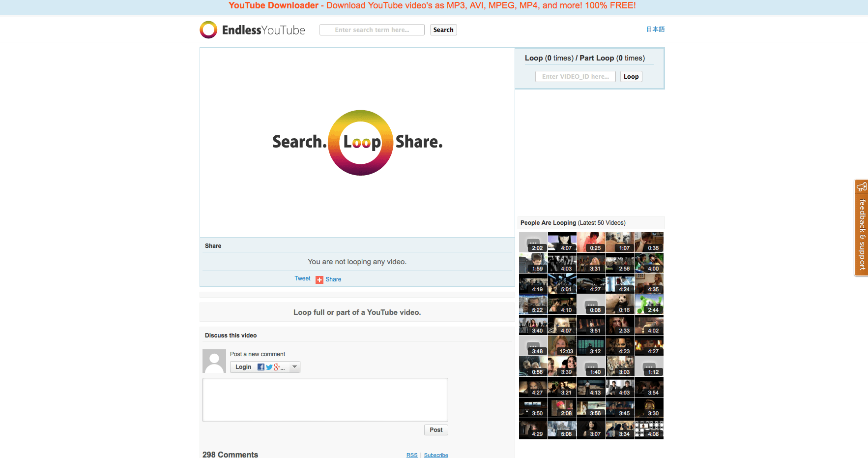Click the user avatar placeholder icon
This screenshot has width=868, height=458.
point(214,361)
